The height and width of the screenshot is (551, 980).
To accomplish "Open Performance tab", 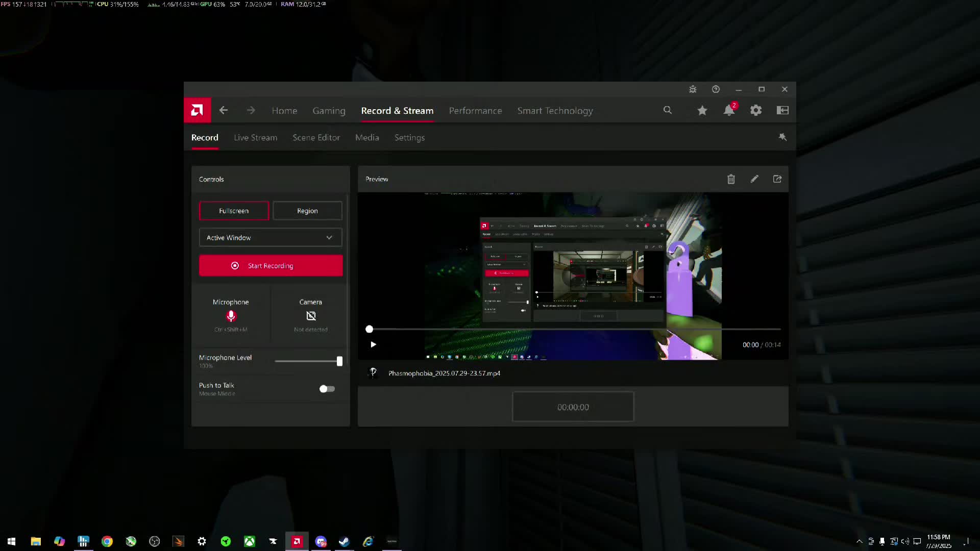I will 475,111.
